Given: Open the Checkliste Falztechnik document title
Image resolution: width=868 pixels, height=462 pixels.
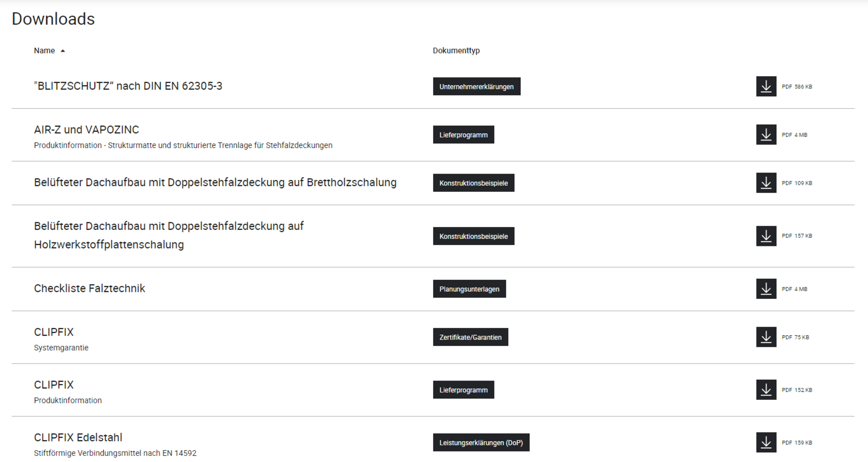Looking at the screenshot, I should tap(89, 288).
